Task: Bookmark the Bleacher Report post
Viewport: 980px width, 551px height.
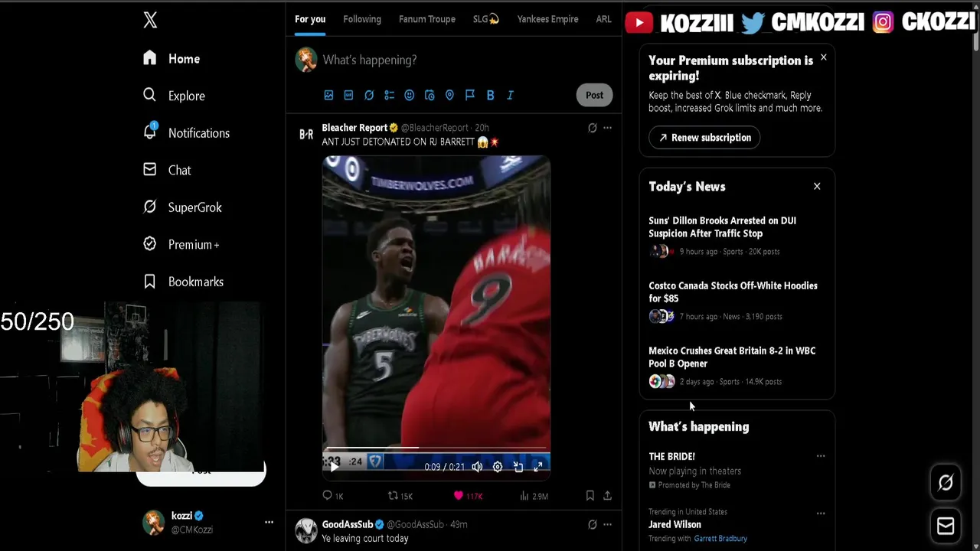Action: 590,496
